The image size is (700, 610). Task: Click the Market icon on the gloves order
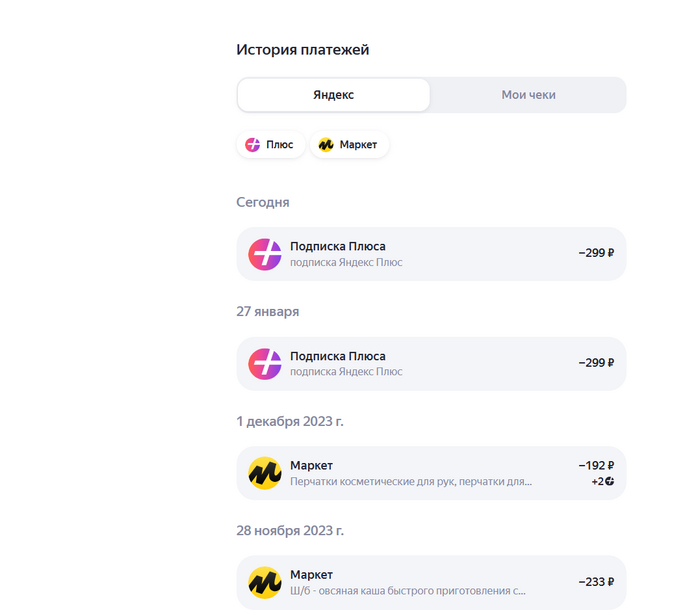click(265, 473)
